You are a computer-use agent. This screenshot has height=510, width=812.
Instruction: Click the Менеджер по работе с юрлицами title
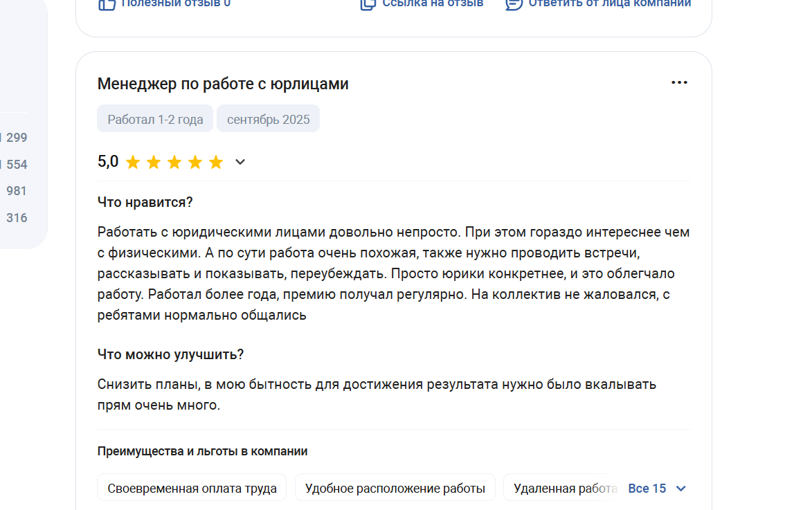pyautogui.click(x=223, y=84)
